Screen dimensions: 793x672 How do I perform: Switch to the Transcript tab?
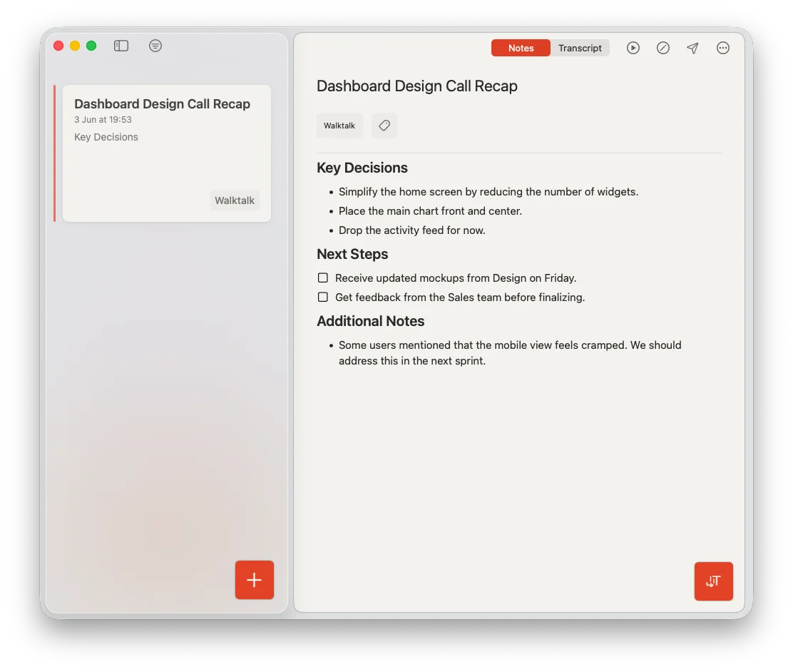580,48
